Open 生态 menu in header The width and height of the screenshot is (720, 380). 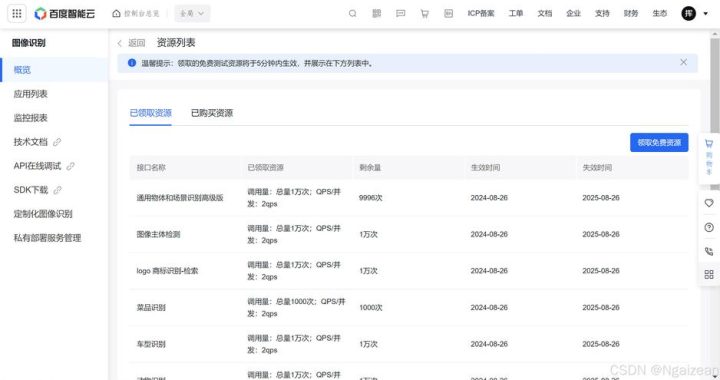pos(660,13)
